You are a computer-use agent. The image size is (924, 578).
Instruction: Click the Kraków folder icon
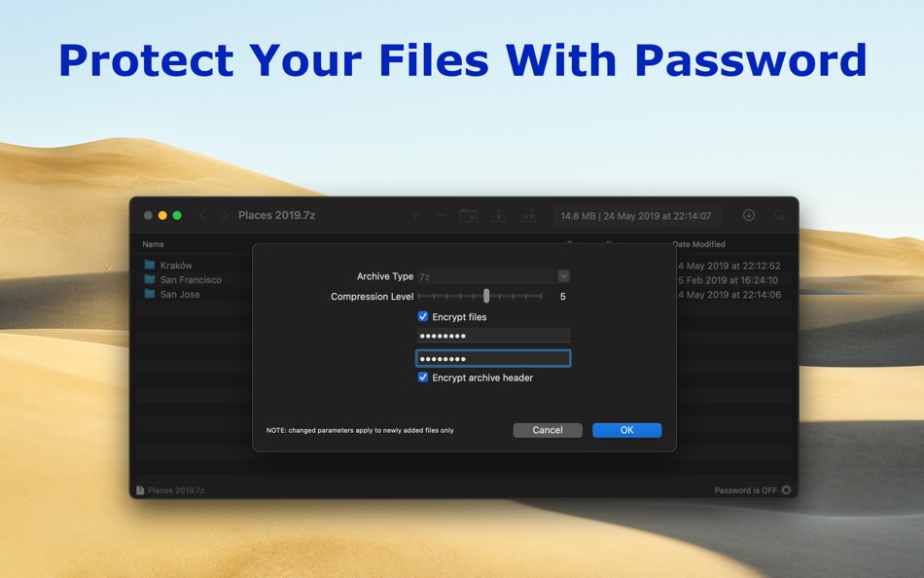click(150, 265)
